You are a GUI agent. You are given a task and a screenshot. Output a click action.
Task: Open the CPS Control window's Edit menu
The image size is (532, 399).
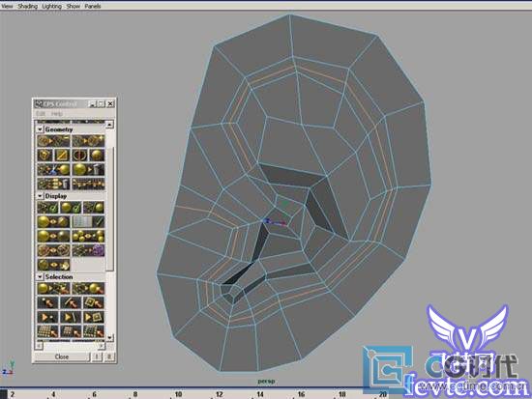[41, 114]
